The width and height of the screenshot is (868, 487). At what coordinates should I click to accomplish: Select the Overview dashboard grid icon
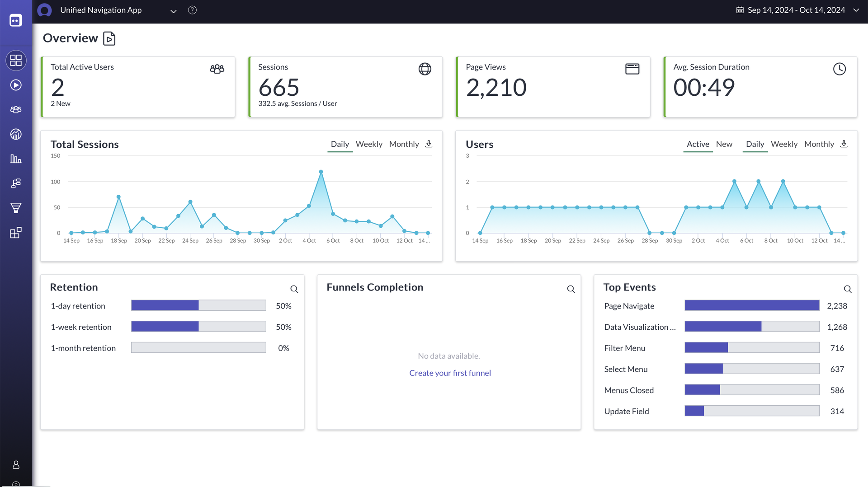16,61
